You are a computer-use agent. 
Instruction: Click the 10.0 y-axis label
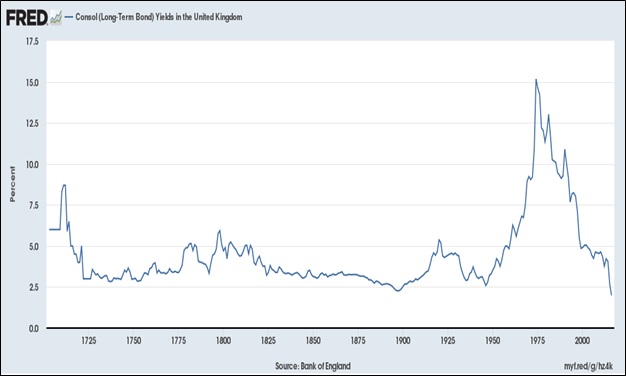coord(32,164)
